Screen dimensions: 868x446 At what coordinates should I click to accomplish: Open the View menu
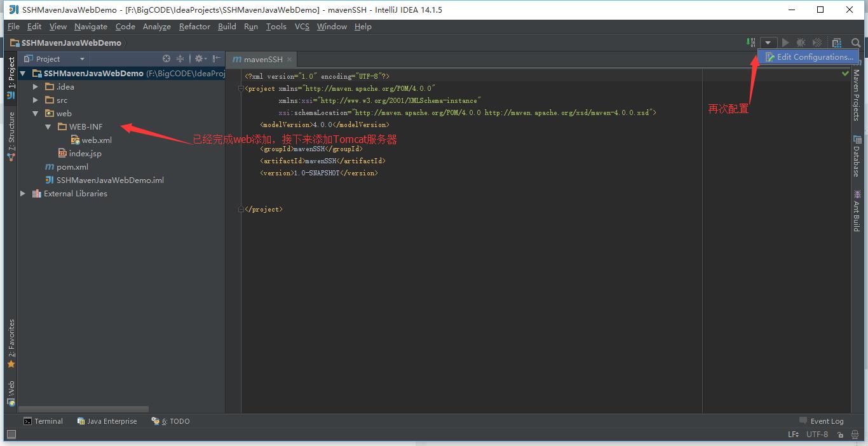coord(58,27)
